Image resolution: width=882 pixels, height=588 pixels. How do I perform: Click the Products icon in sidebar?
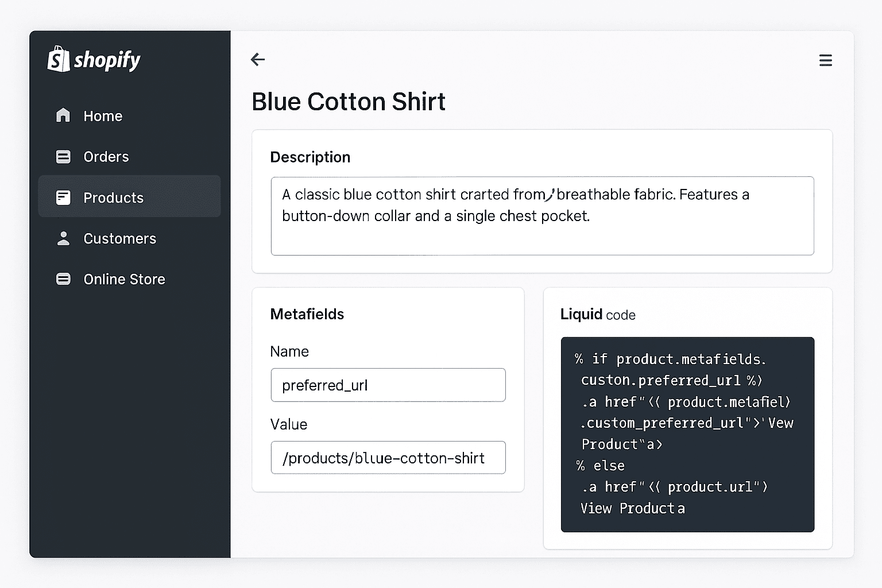[x=63, y=198]
